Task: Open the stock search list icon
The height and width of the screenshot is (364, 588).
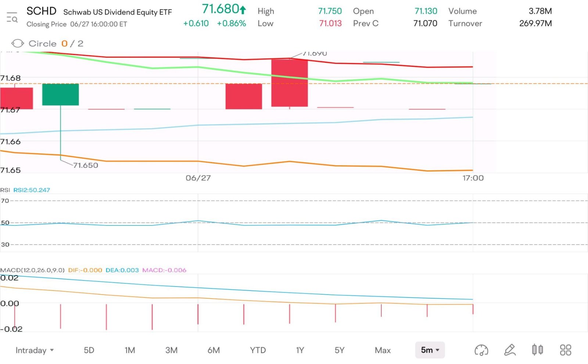Action: coord(12,17)
